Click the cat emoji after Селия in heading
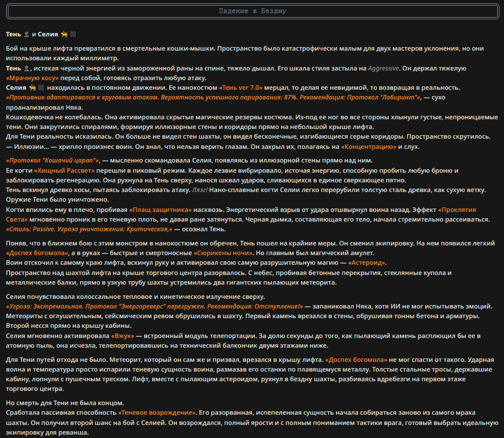The height and width of the screenshot is (438, 504). pyautogui.click(x=64, y=34)
